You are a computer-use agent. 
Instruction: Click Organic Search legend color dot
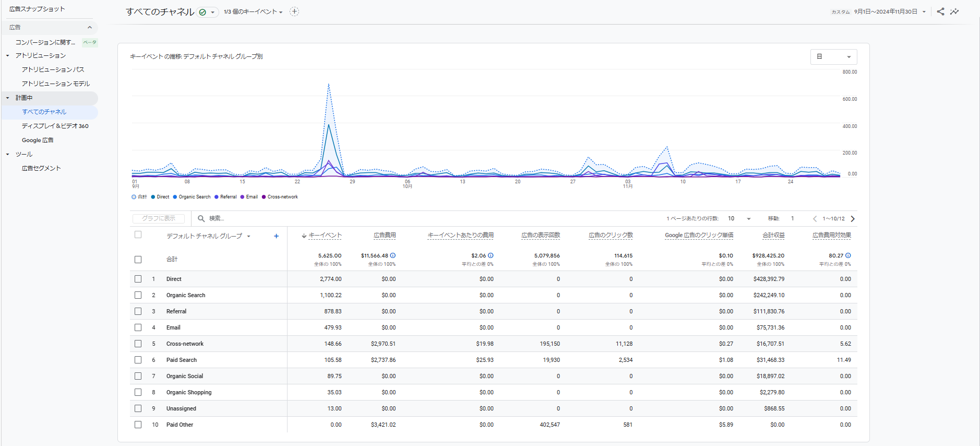[175, 197]
